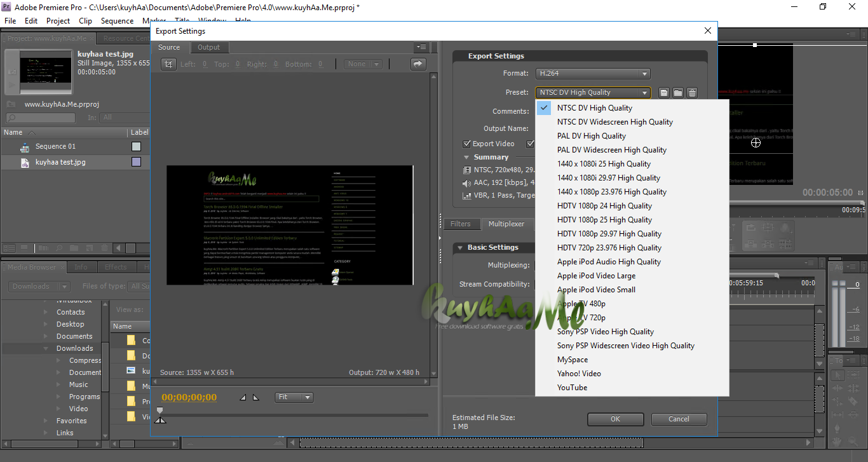Expand the Favorites folder tree node
The width and height of the screenshot is (868, 462).
coord(46,421)
